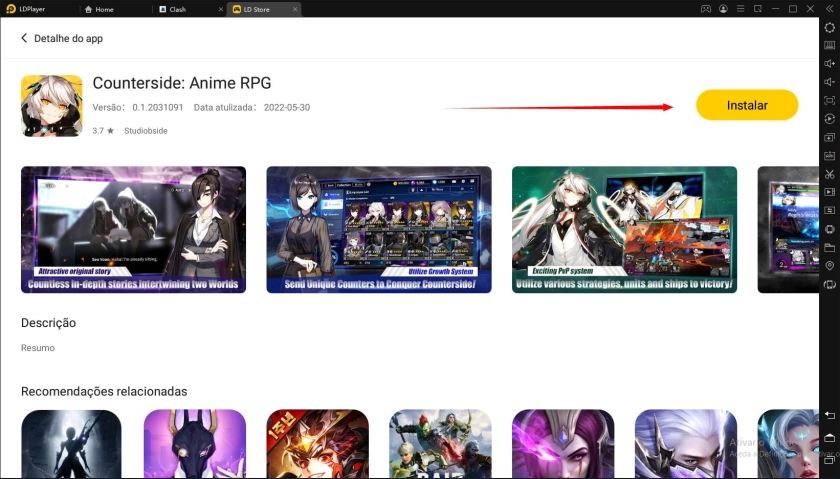
Task: Open the shared folder icon in sidebar
Action: coord(829,247)
